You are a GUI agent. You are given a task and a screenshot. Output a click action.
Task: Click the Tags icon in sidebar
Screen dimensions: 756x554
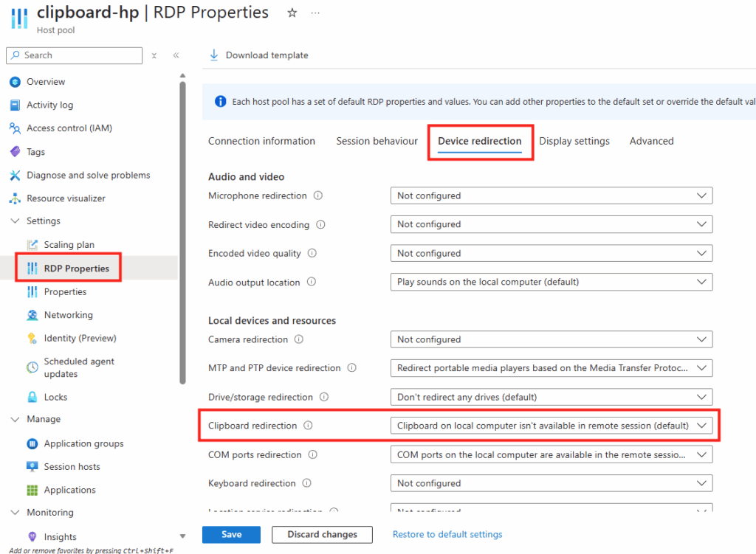click(x=15, y=151)
